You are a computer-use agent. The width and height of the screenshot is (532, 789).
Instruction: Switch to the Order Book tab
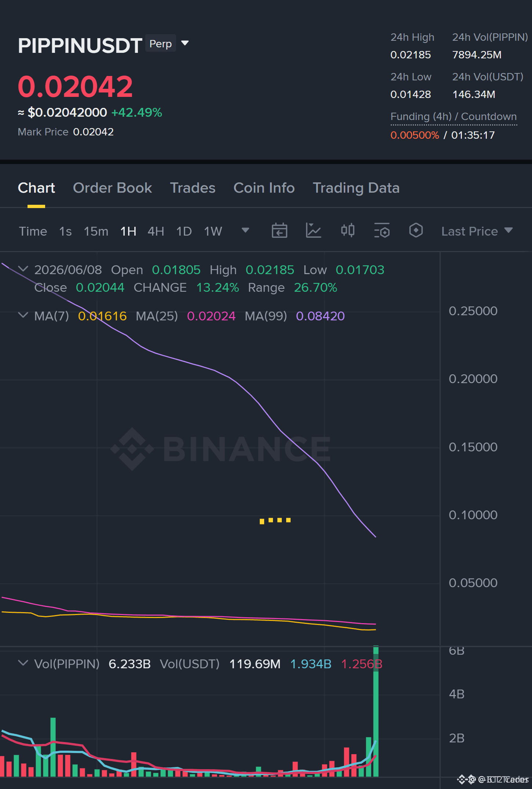[112, 188]
